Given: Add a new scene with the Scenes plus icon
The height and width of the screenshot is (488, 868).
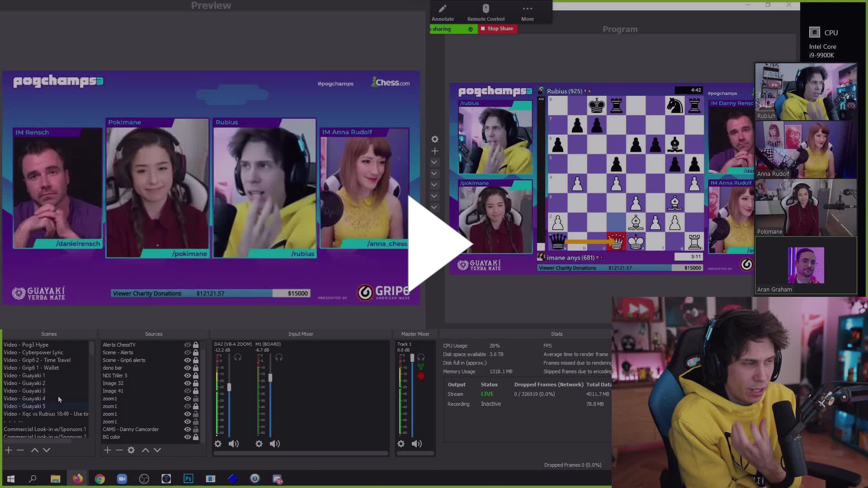Looking at the screenshot, I should click(9, 450).
